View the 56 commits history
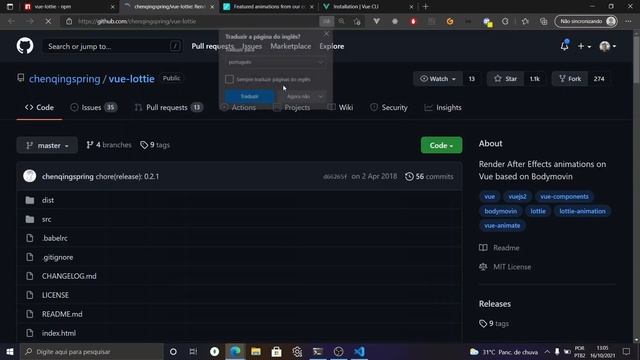Viewport: 640px width, 360px height. pyautogui.click(x=429, y=176)
